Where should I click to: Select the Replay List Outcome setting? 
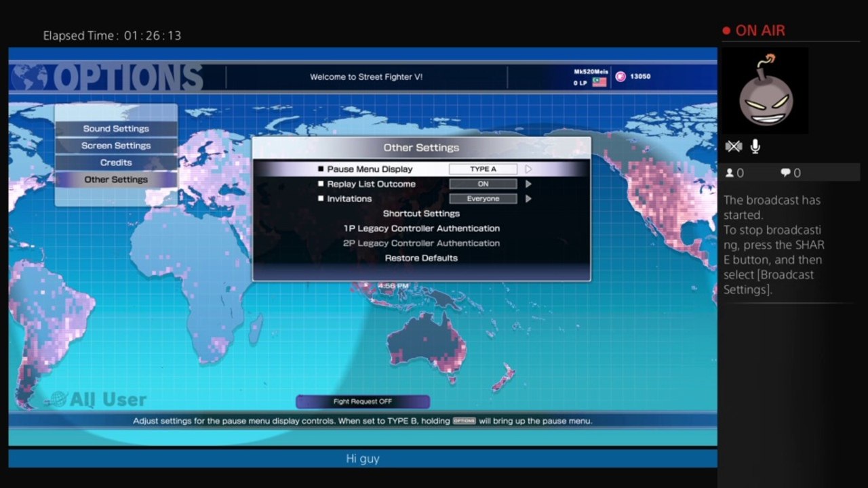(371, 184)
